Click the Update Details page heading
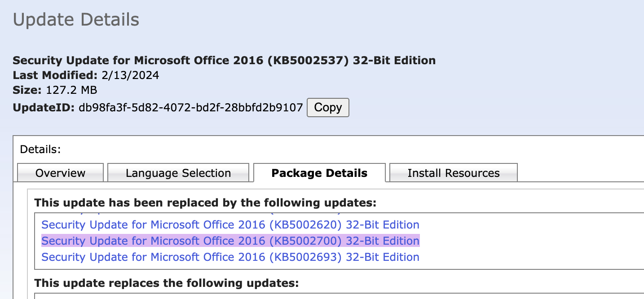The width and height of the screenshot is (644, 299). tap(76, 20)
